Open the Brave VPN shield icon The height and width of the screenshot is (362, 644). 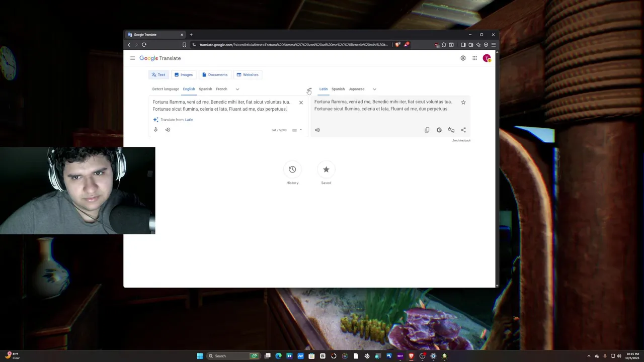[x=486, y=45]
